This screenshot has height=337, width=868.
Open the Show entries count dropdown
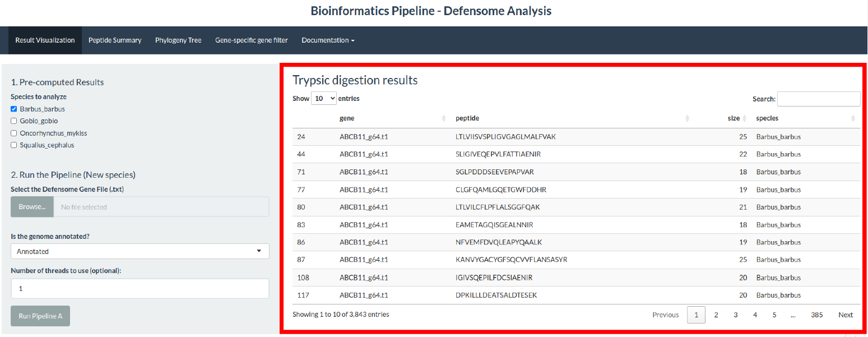click(324, 99)
